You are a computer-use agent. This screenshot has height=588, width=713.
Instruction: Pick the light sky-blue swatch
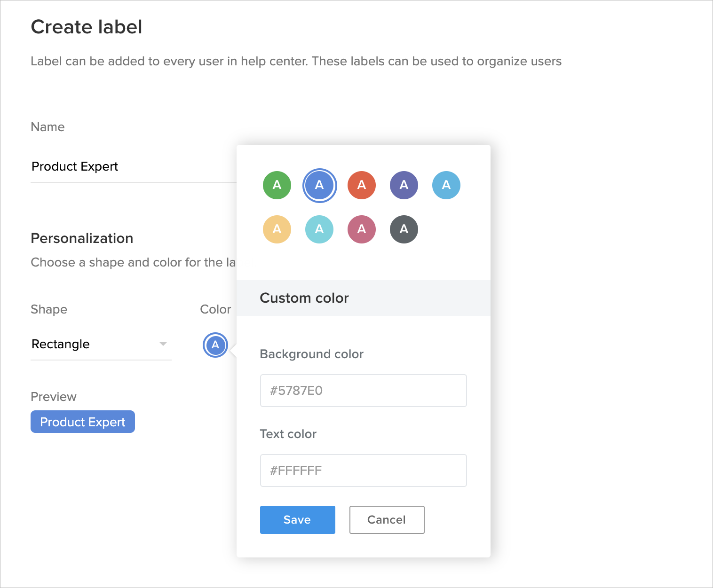click(446, 185)
